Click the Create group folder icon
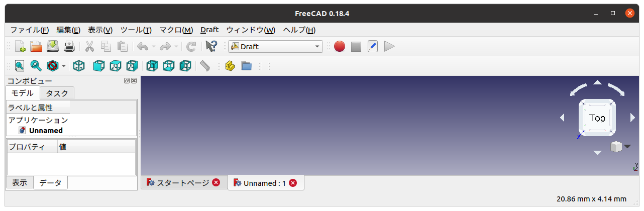Viewport: 644px width, 211px height. (x=246, y=66)
